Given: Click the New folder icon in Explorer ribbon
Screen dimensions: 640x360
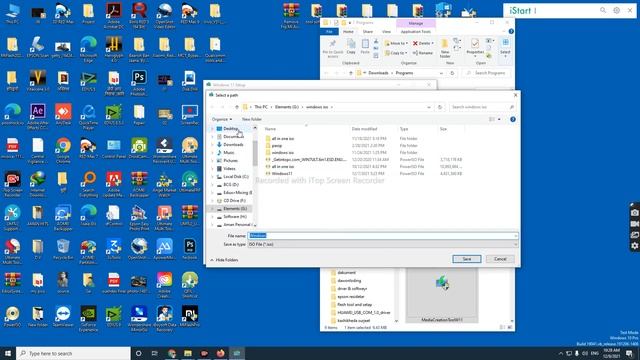Looking at the screenshot, I should [x=445, y=48].
